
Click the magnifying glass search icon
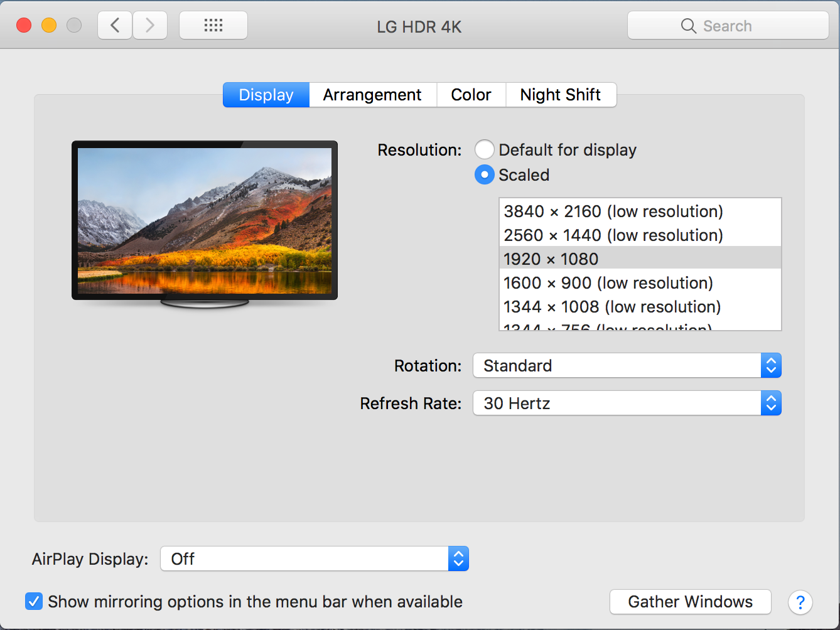click(689, 26)
